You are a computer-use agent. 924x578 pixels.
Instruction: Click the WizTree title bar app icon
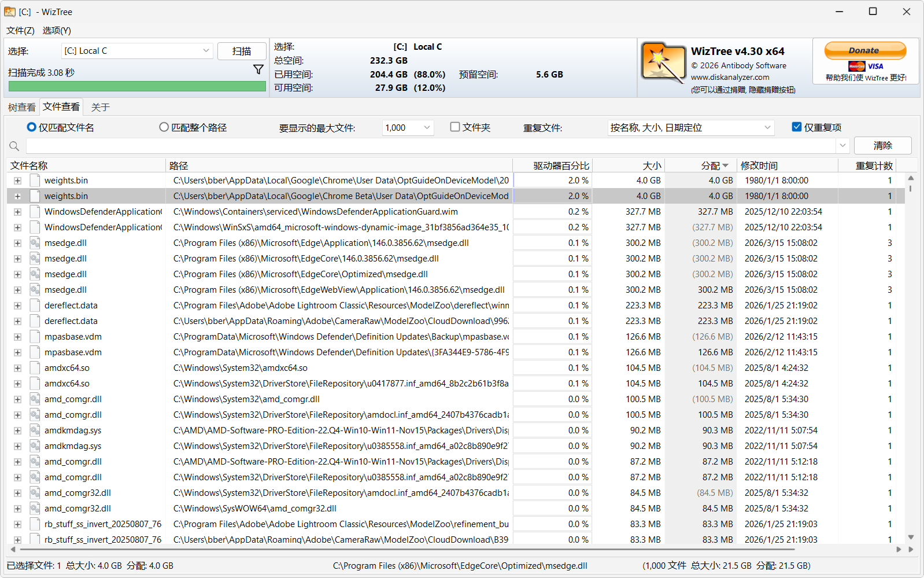click(10, 12)
